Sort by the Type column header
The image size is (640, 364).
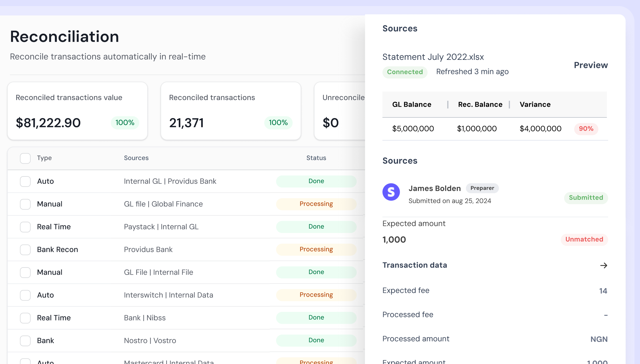click(x=44, y=158)
